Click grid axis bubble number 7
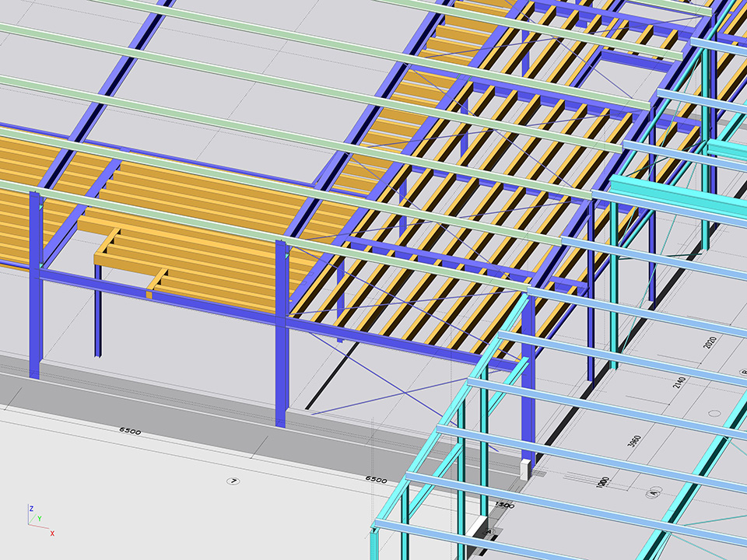Screen dimensions: 747x560 coord(232,481)
